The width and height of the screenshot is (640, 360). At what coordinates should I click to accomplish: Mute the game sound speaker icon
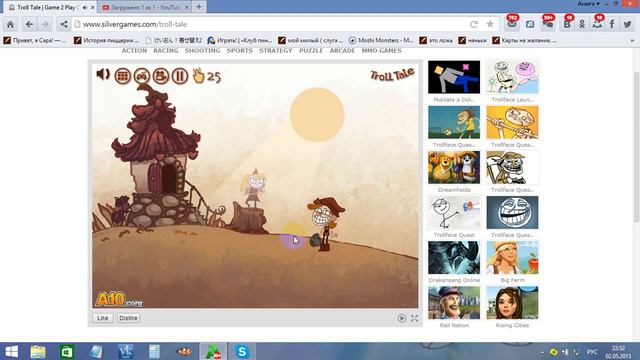[103, 75]
